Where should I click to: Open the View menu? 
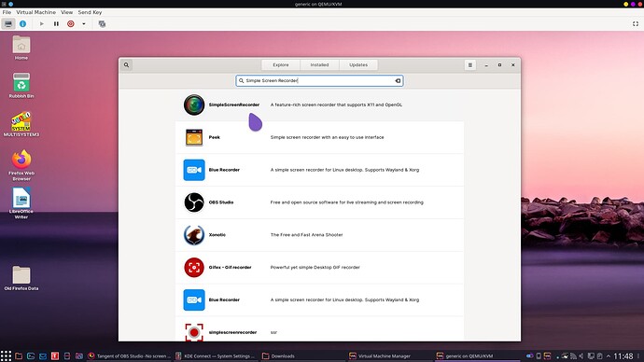point(66,12)
